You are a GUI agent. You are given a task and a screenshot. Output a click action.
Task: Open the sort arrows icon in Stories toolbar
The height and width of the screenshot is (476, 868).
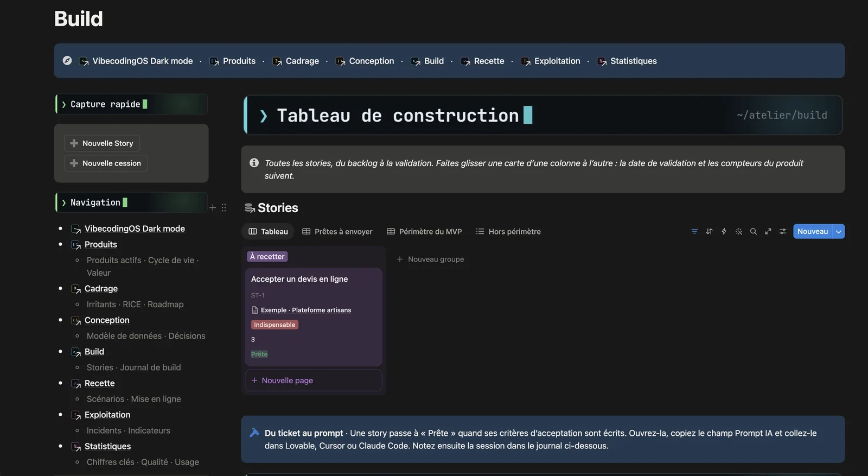click(709, 231)
